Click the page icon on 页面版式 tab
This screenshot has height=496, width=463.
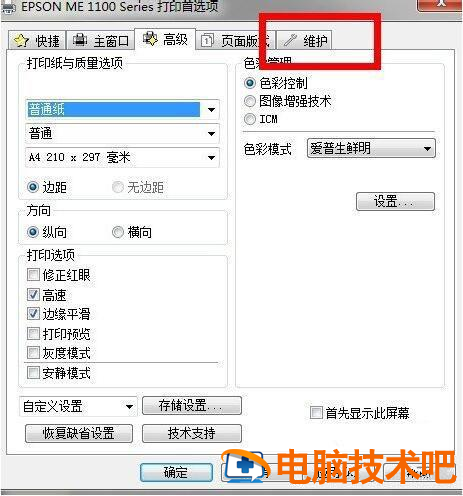click(207, 41)
